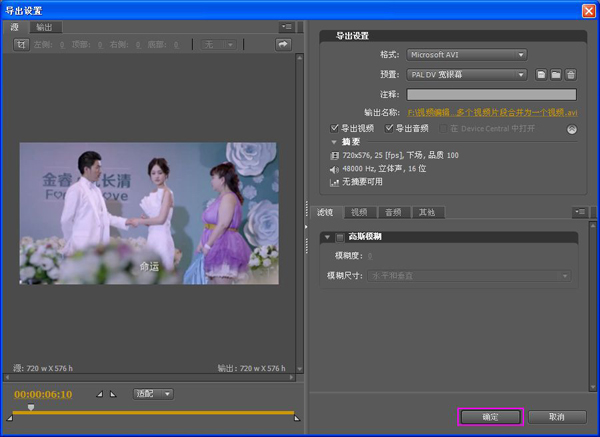Click the export arrow icon above preview
600x437 pixels.
283,44
